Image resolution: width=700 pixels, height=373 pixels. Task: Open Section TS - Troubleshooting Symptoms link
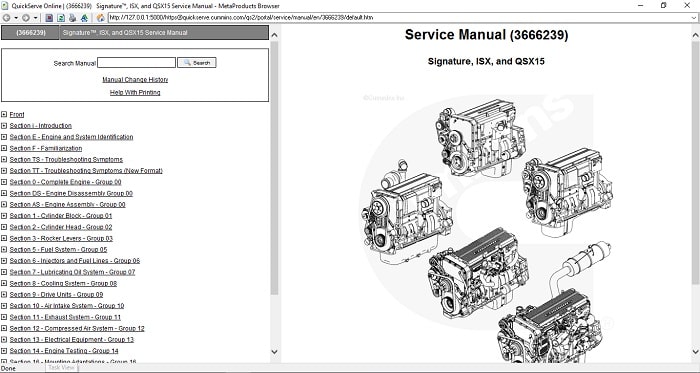point(66,160)
